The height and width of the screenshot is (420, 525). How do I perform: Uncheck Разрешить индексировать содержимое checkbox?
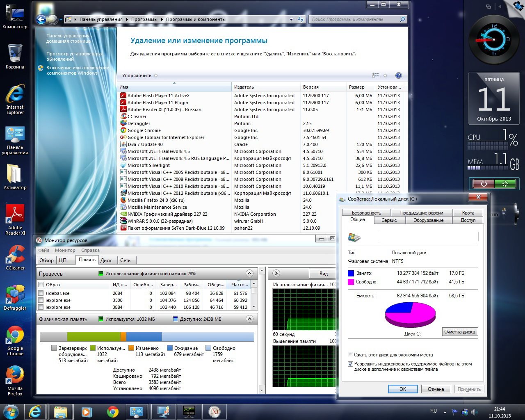pyautogui.click(x=350, y=364)
